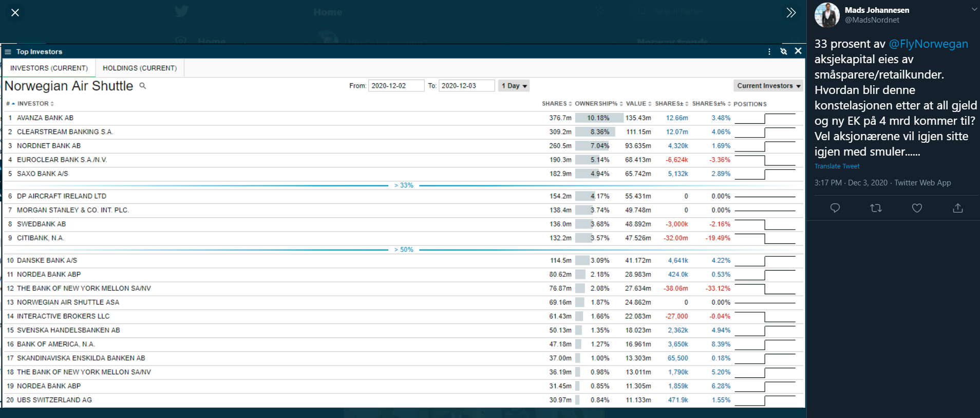Image resolution: width=980 pixels, height=418 pixels.
Task: Click the From date field
Action: tap(396, 86)
